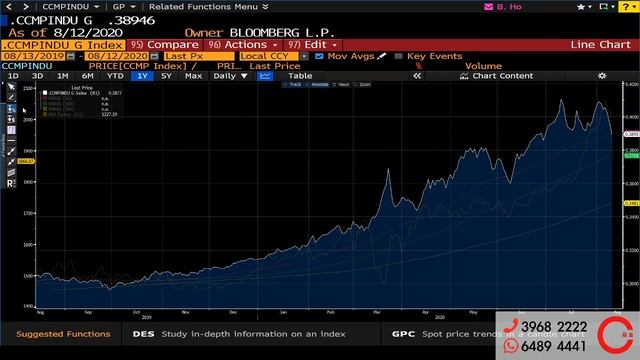Toggle the Key Events checkbox
Screen dimensions: 640x360
pyautogui.click(x=398, y=56)
